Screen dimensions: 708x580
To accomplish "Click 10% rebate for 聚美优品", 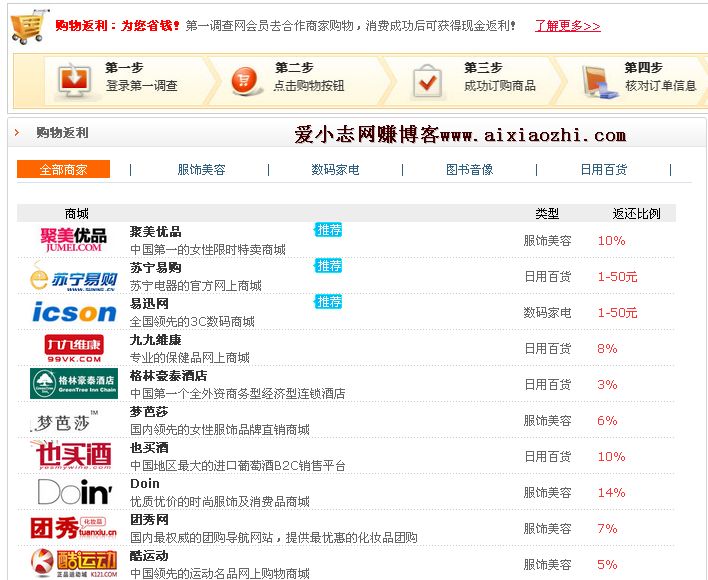I will coord(611,241).
